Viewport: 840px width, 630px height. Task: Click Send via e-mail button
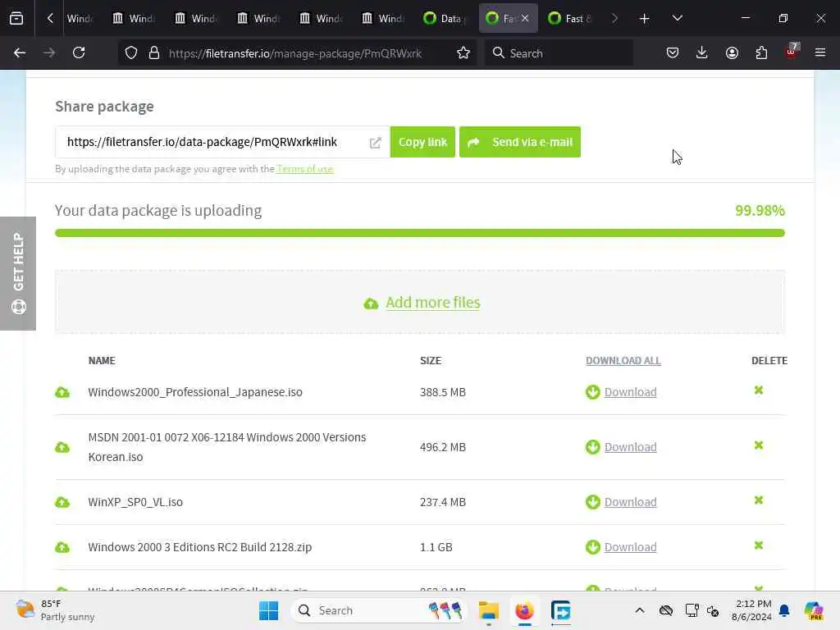[519, 142]
